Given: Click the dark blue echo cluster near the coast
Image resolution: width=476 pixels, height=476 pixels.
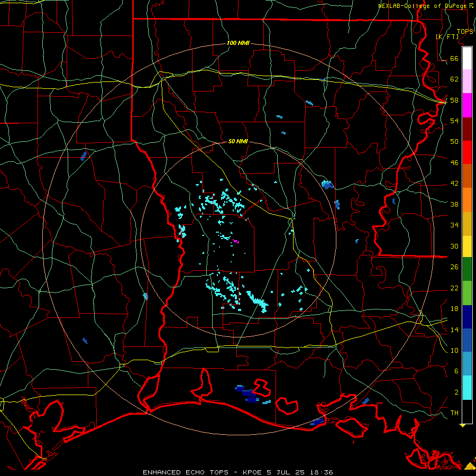Looking at the screenshot, I should click(248, 394).
